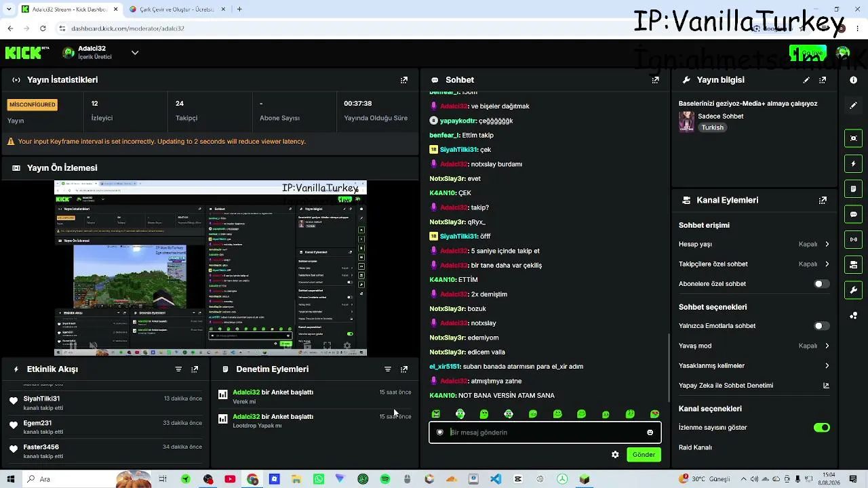Click the browser address bar URL
Viewport: 868px width, 488px height.
(127, 28)
